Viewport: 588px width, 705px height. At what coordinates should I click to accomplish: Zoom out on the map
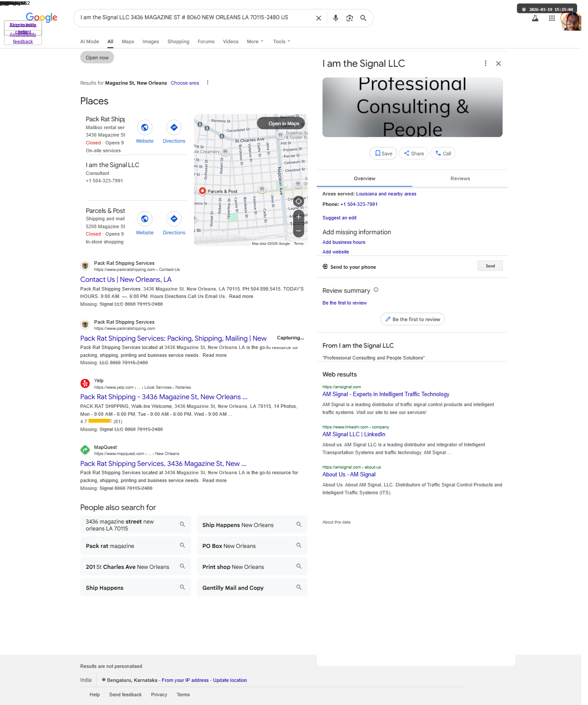298,230
